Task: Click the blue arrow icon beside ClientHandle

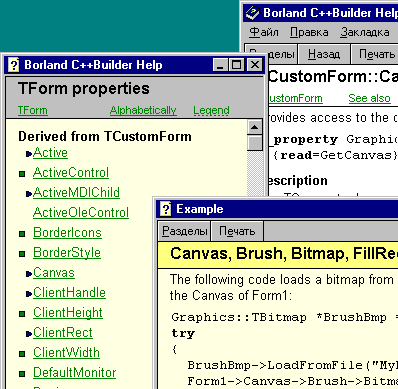Action: 29,294
